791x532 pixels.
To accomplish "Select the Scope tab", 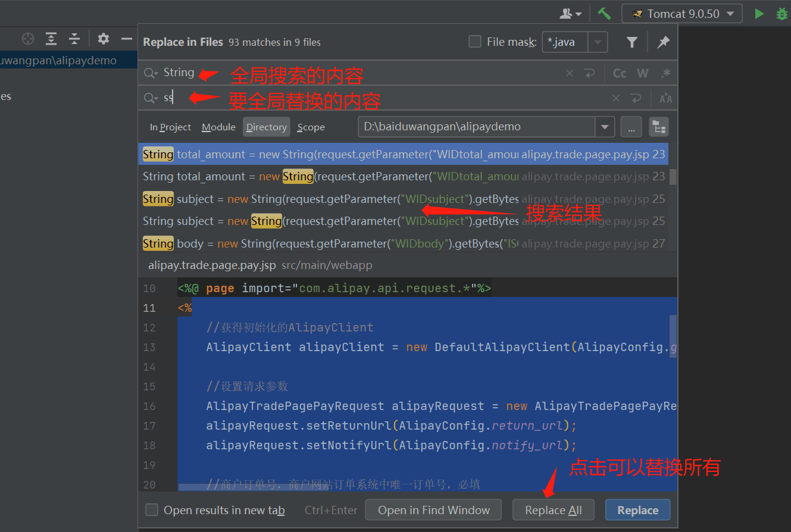I will 311,127.
